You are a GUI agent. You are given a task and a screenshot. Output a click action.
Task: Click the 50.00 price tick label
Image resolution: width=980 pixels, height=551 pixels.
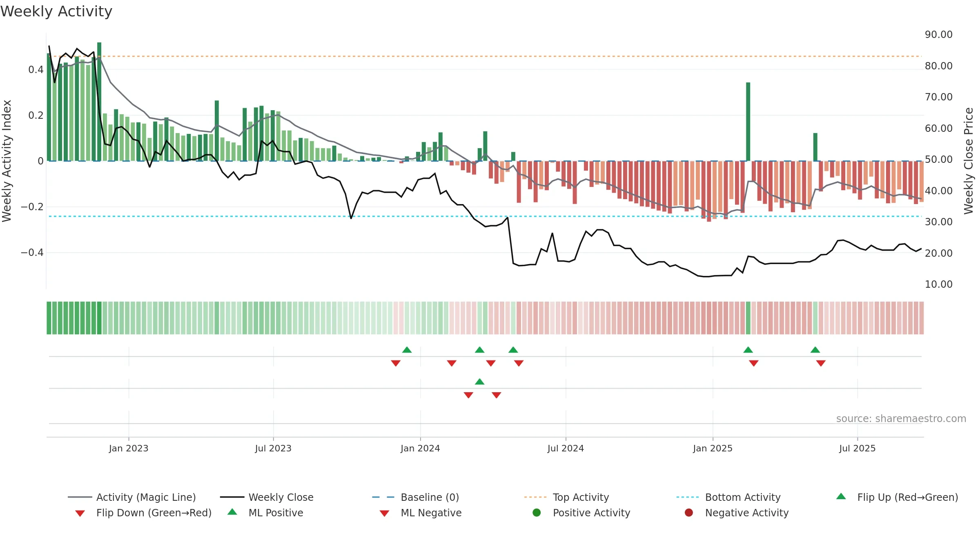(939, 160)
